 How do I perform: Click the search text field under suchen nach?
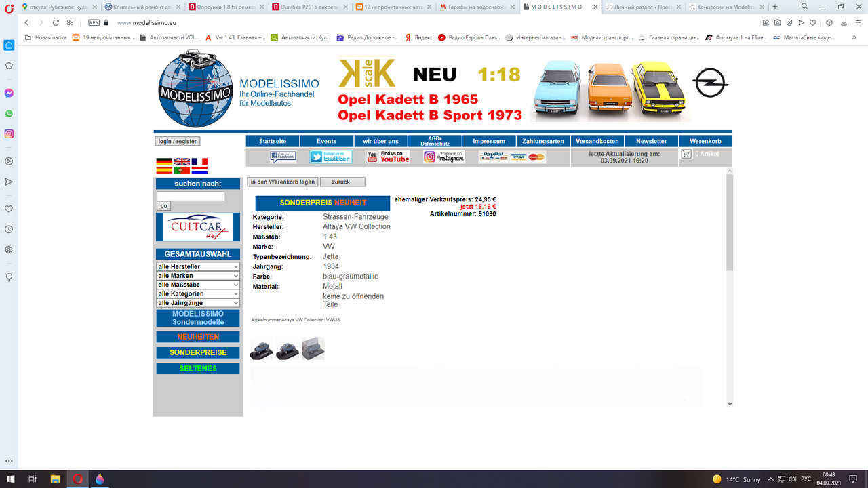(x=191, y=196)
